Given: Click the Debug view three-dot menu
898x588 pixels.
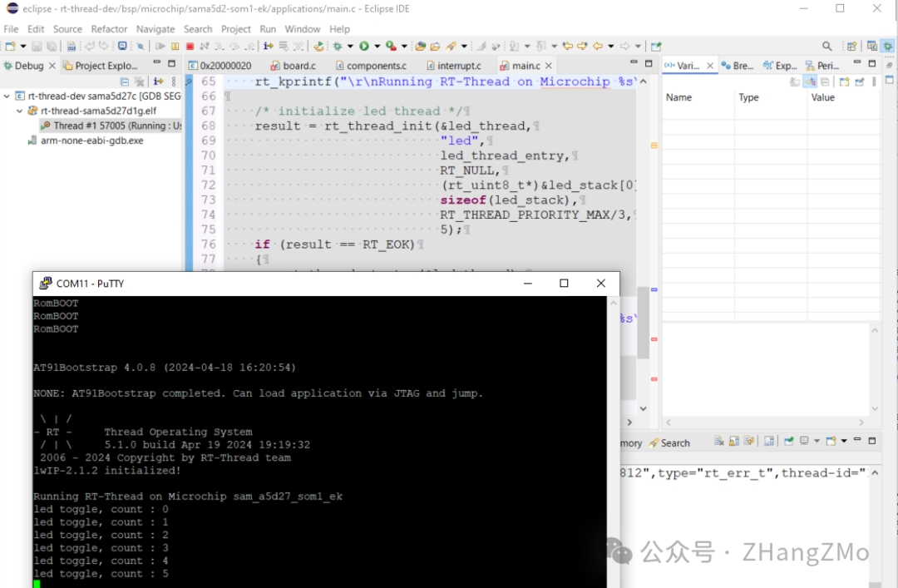Looking at the screenshot, I should tap(174, 82).
